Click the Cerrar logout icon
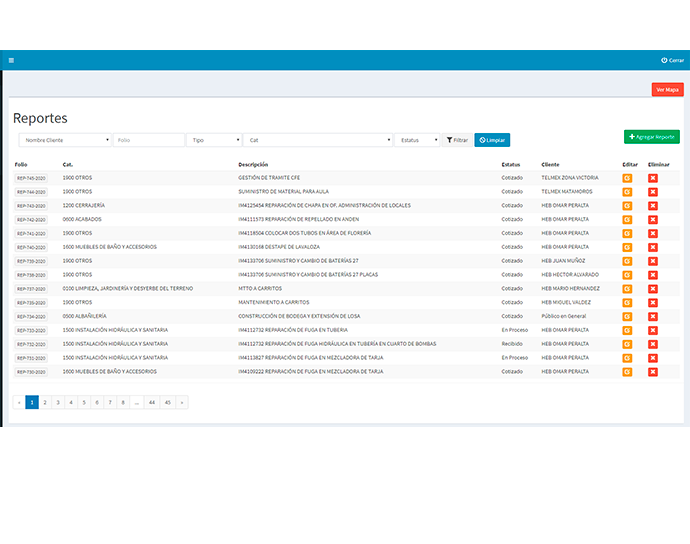The height and width of the screenshot is (544, 690). point(664,60)
